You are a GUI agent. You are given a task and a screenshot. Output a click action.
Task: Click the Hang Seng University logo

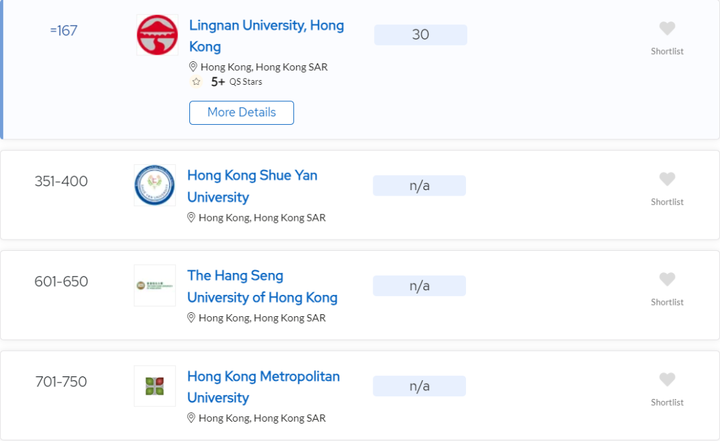click(x=154, y=286)
